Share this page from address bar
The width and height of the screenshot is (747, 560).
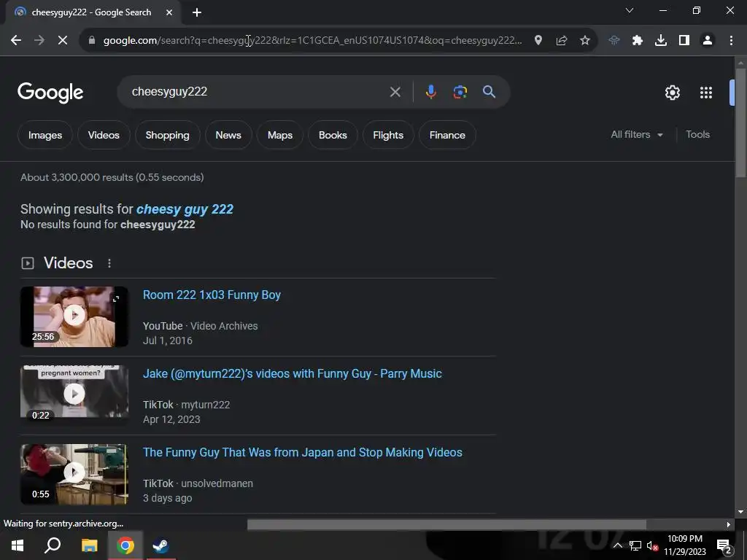562,41
